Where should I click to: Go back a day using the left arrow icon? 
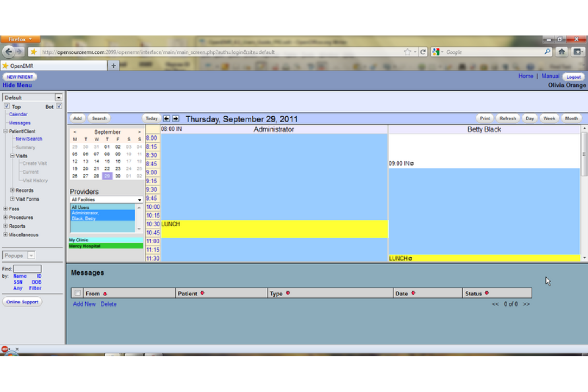167,118
